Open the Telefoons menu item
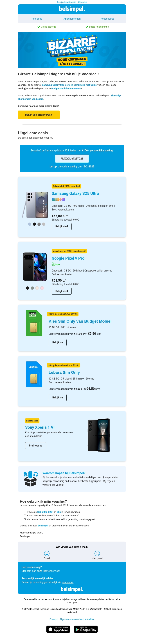Image resolution: width=144 pixels, height=644 pixels. tap(37, 19)
